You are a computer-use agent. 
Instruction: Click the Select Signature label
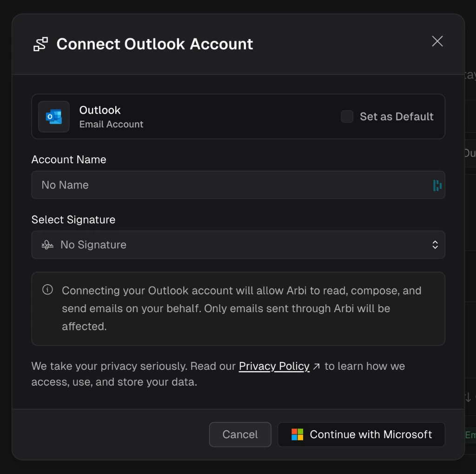click(73, 220)
